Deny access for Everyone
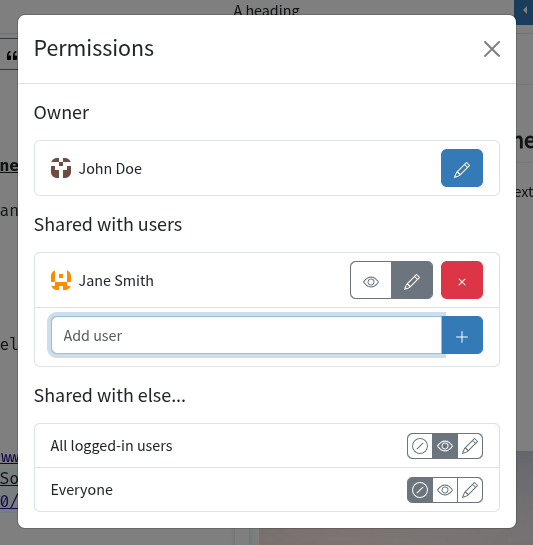The width and height of the screenshot is (533, 545). tap(420, 490)
